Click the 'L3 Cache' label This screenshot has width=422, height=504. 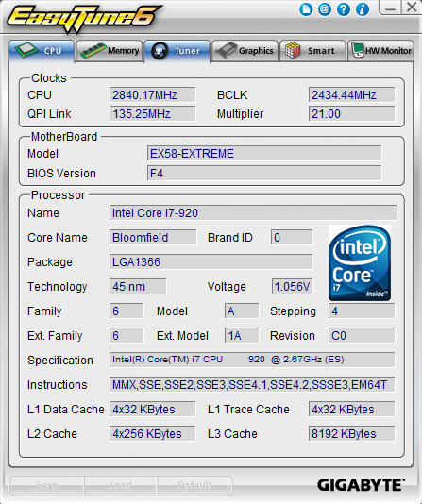(x=232, y=434)
